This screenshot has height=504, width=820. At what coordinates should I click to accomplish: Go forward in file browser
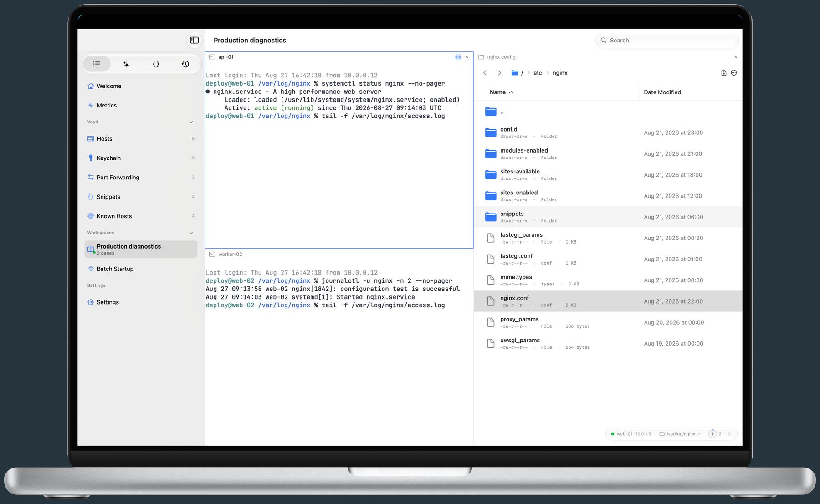tap(499, 73)
